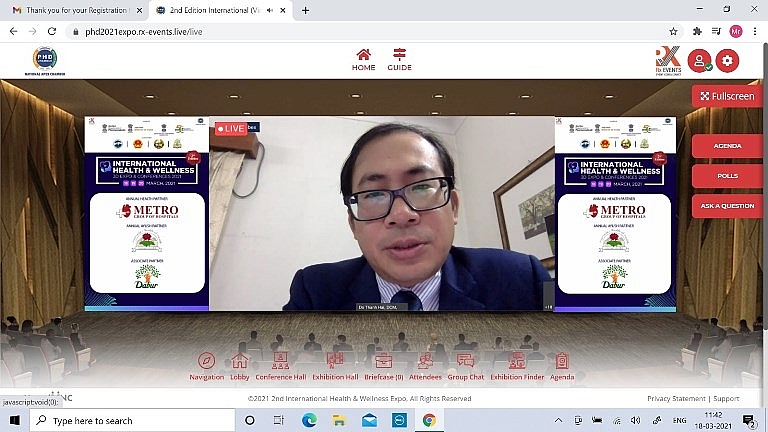The height and width of the screenshot is (432, 768).
Task: Click the HOME menu item
Action: point(364,60)
